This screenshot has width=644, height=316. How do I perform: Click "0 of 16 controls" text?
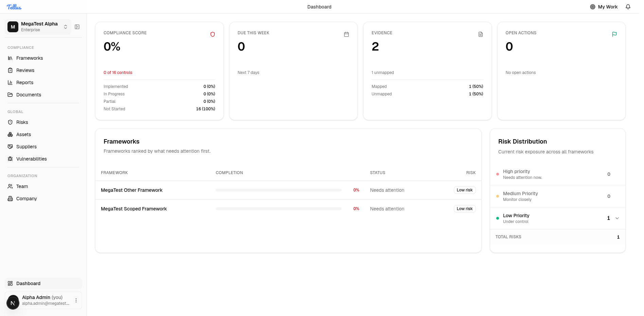(118, 73)
